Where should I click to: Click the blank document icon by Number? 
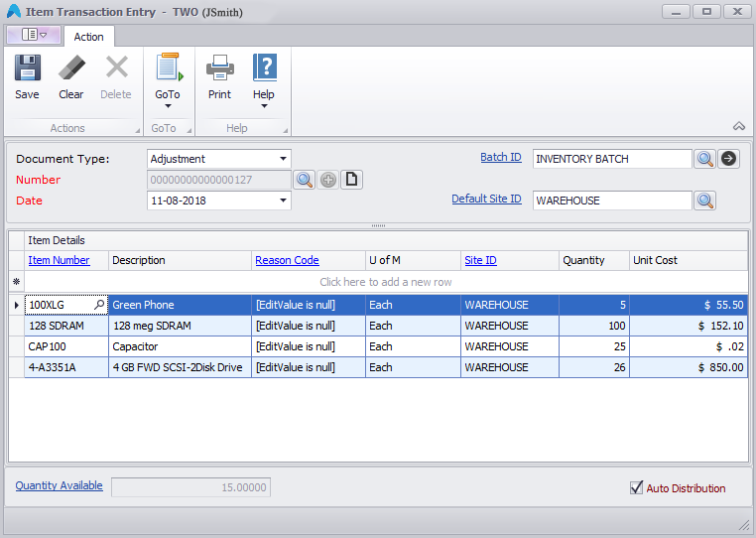[351, 180]
